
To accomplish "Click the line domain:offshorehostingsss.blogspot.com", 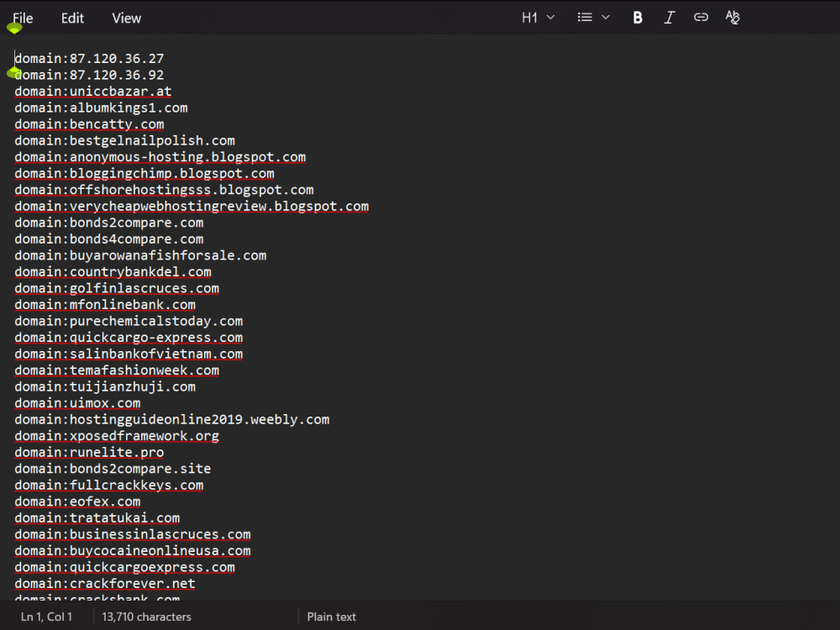I will click(164, 190).
